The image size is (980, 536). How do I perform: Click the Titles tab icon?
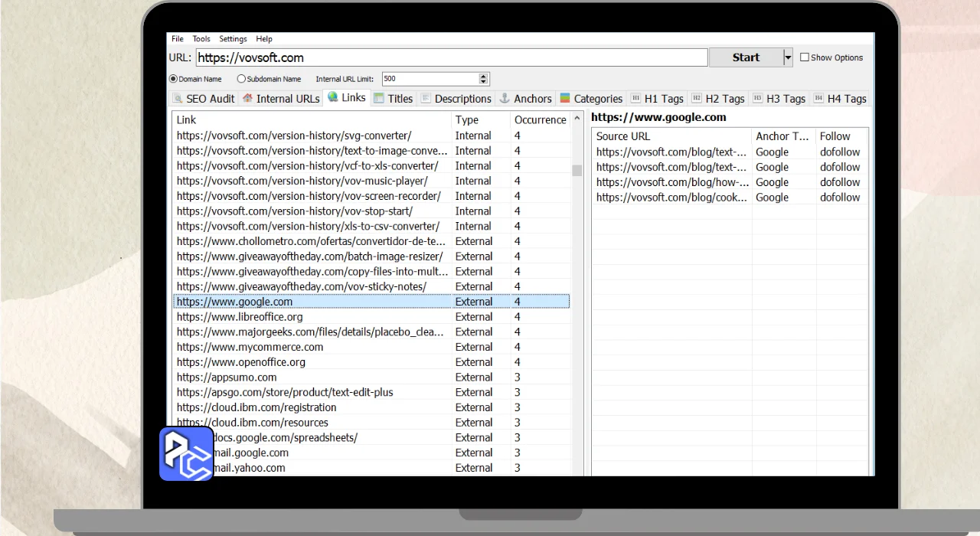(x=379, y=98)
